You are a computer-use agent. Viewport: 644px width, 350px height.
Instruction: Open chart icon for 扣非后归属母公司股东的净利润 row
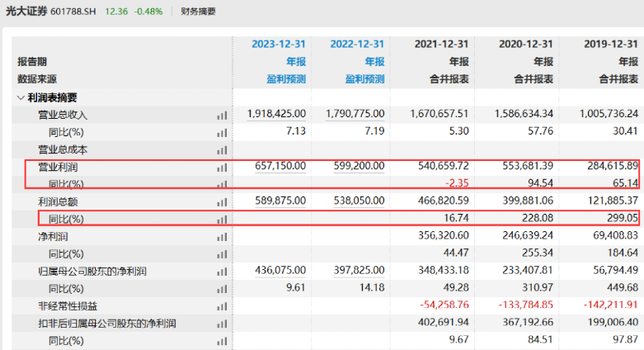222,324
